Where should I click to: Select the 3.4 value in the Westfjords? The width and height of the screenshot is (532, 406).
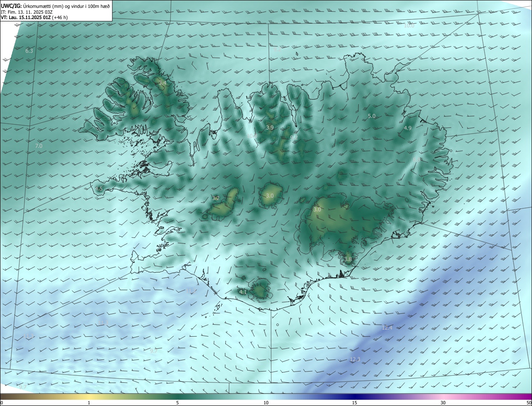163,83
